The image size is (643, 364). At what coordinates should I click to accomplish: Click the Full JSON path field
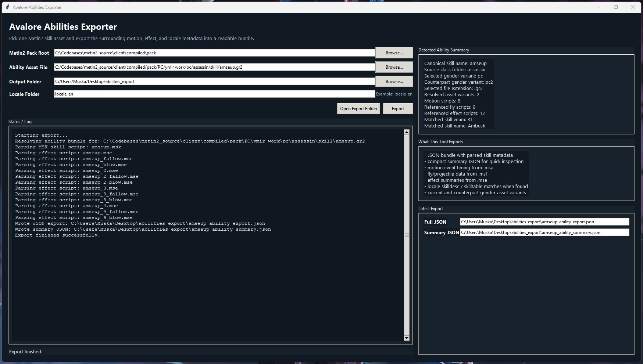(x=544, y=221)
